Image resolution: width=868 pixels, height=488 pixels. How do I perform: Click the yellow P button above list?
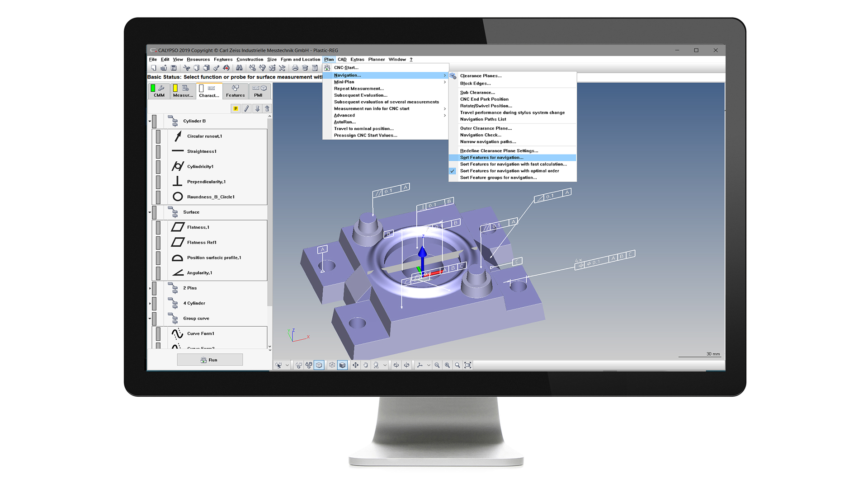[x=236, y=108]
